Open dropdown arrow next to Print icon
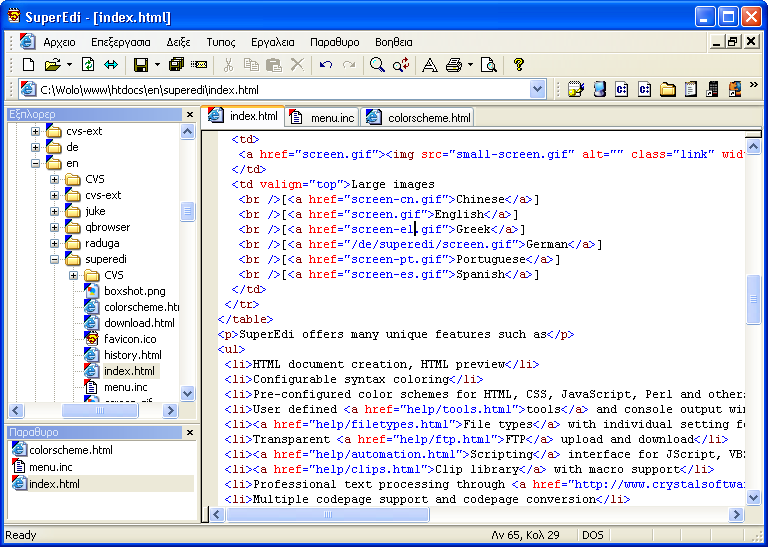Viewport: 768px width, 547px height. [470, 65]
